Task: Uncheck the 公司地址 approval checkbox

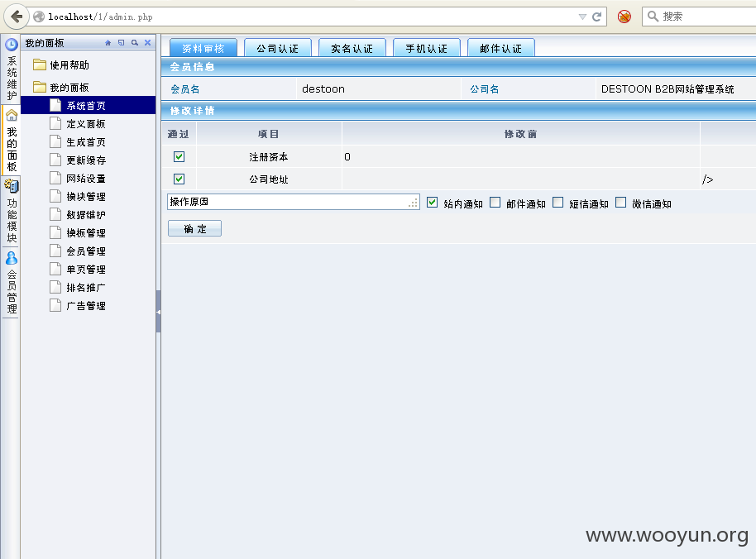Action: pos(179,179)
